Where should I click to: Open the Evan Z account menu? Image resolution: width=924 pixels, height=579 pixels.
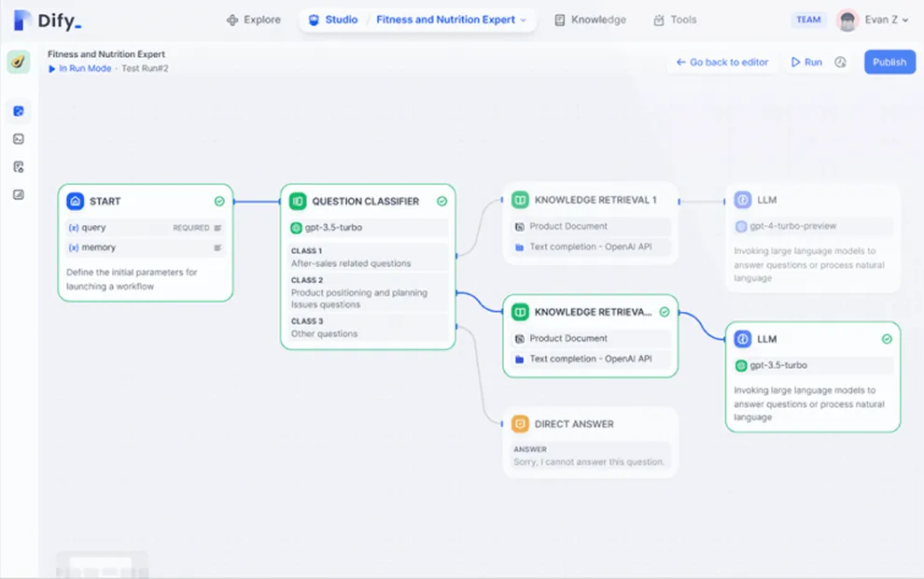coord(874,20)
